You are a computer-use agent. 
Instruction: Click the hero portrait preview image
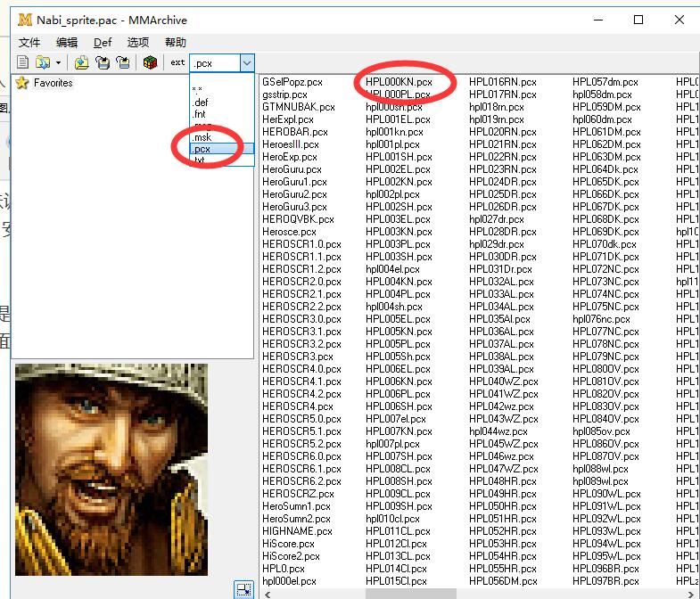click(111, 470)
